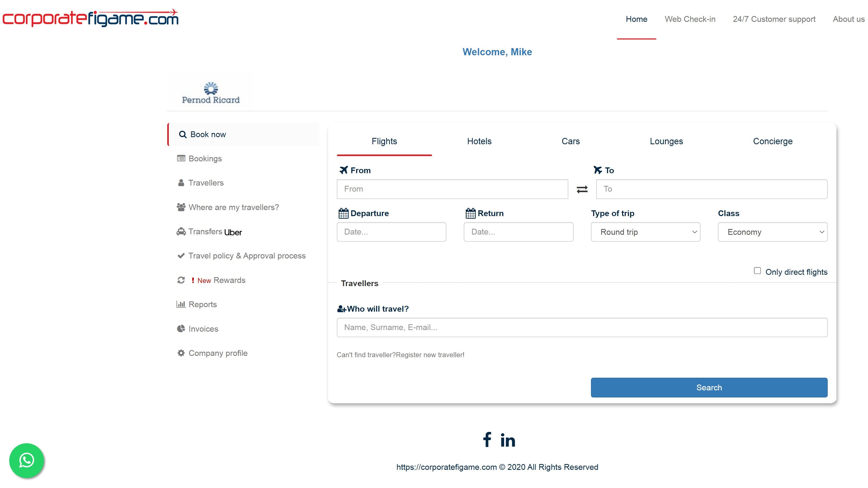The height and width of the screenshot is (488, 868).
Task: Click the Reports bar chart icon
Action: point(181,305)
